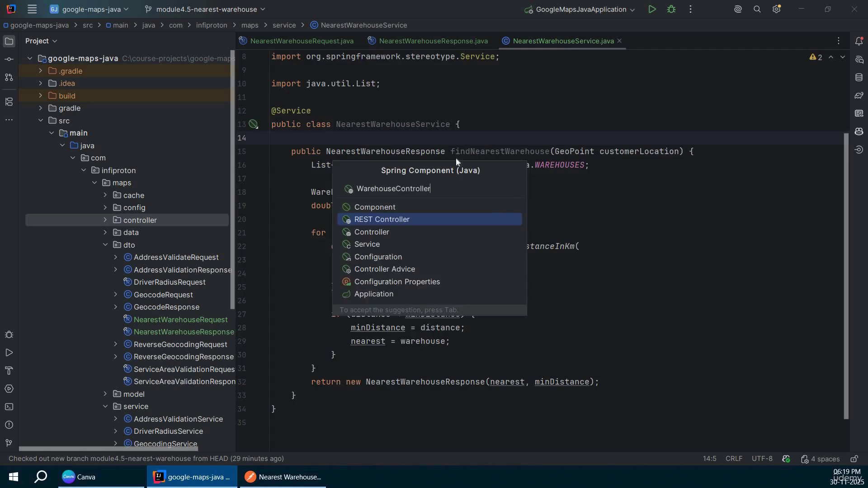Image resolution: width=868 pixels, height=488 pixels.
Task: Open the module4.5-nearest-warehouse branch dropdown
Action: [x=205, y=9]
